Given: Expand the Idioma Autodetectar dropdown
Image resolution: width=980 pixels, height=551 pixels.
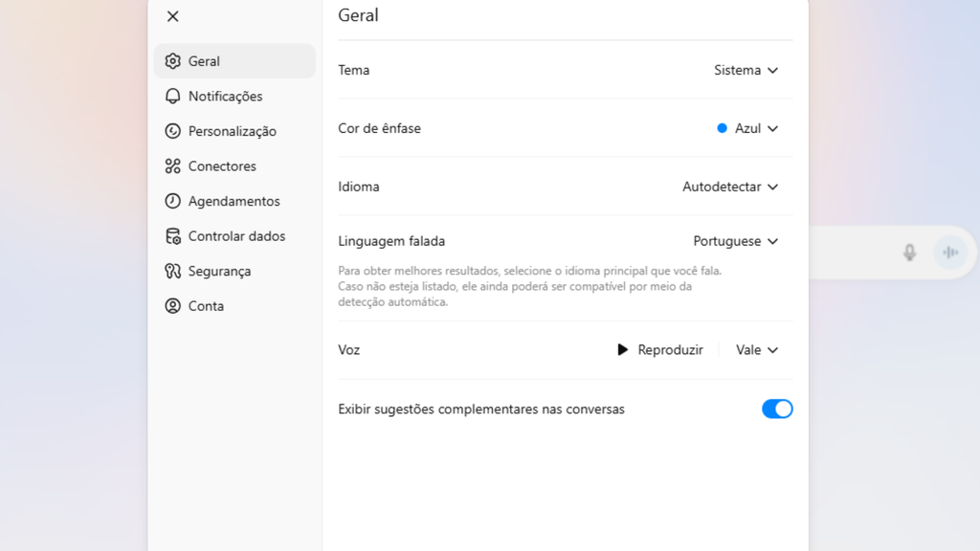Looking at the screenshot, I should [730, 187].
